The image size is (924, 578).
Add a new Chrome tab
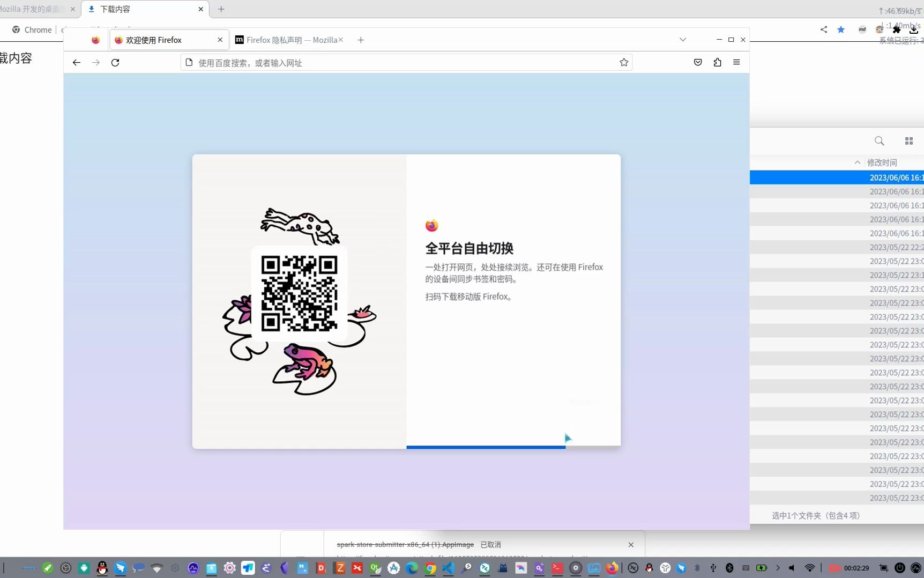(x=221, y=9)
